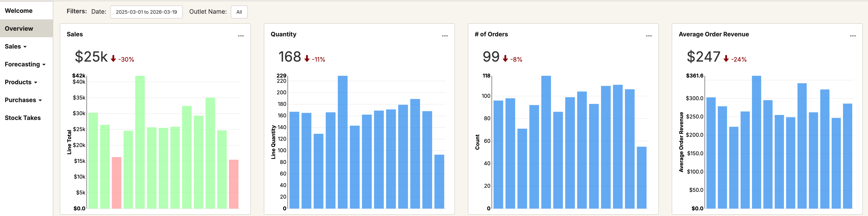Open the Stock Takes page
The image size is (868, 216).
(23, 118)
